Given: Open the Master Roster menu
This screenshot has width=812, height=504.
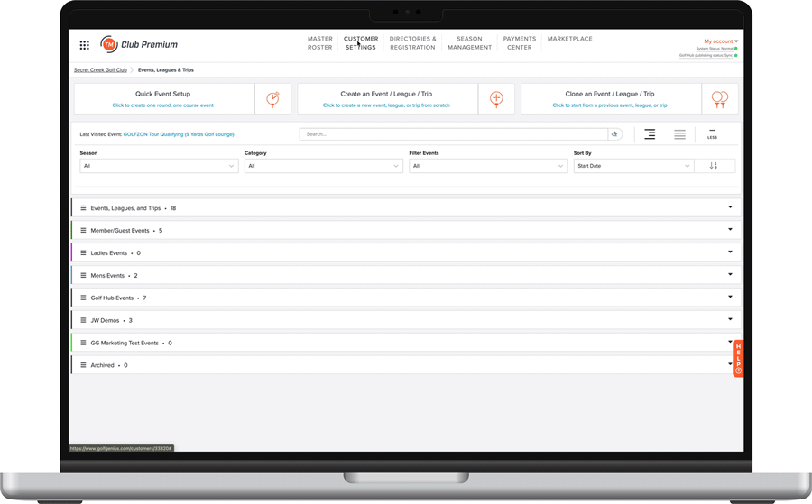Looking at the screenshot, I should click(x=320, y=43).
